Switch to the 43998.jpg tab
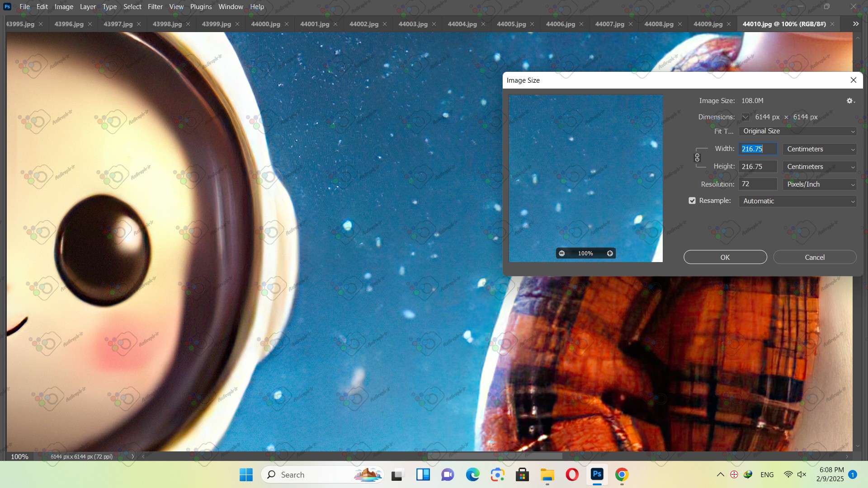The width and height of the screenshot is (868, 488). 167,24
